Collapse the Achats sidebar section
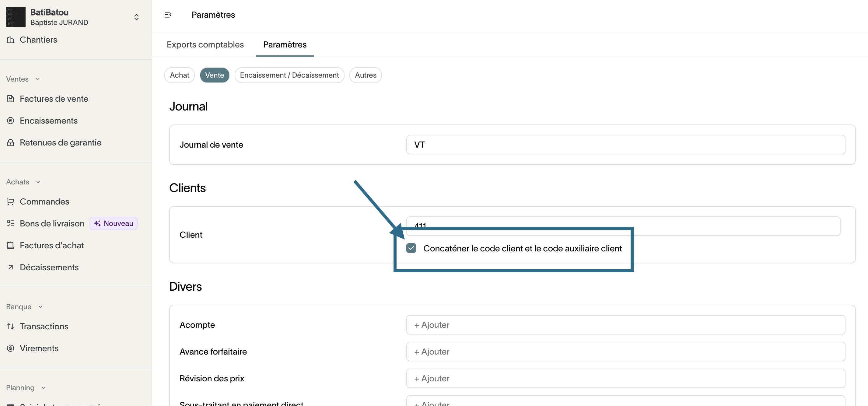This screenshot has width=868, height=406. click(38, 182)
